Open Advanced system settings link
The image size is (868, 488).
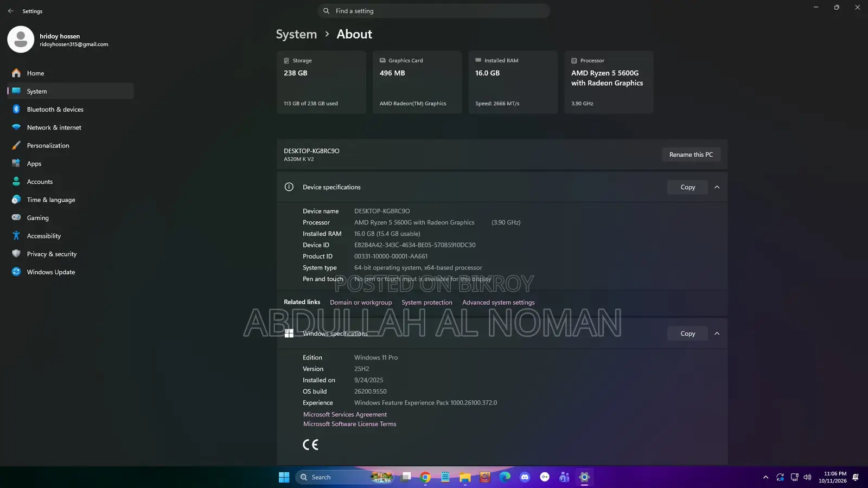[499, 303]
